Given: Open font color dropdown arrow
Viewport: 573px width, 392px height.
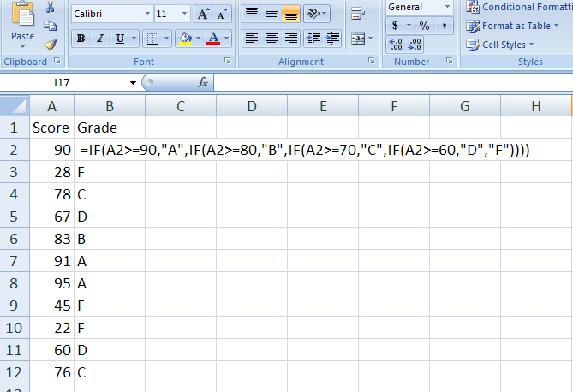Looking at the screenshot, I should [x=227, y=39].
